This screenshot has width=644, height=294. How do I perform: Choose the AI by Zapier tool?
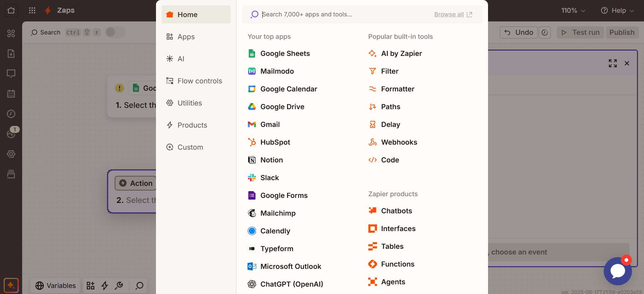click(395, 54)
